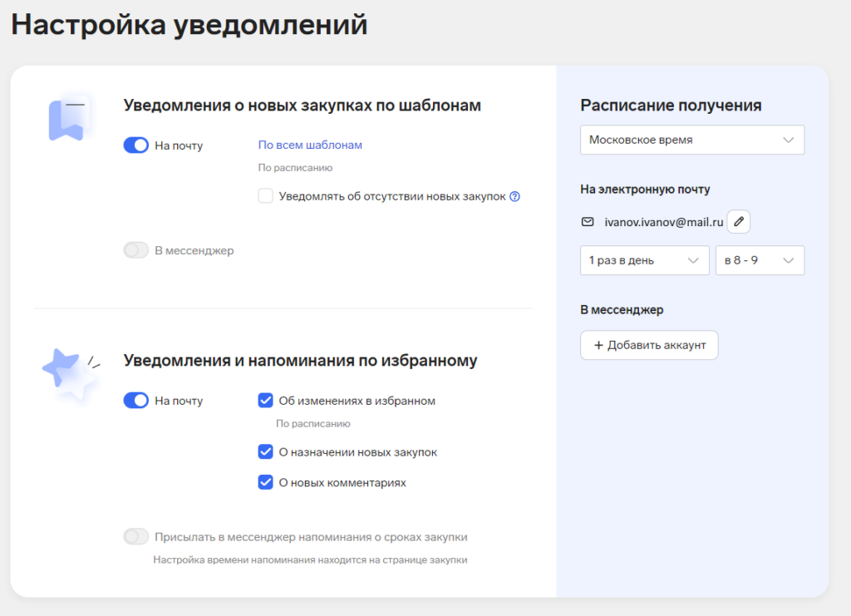Uncheck 'О новых комментариях' checkbox
Viewport: 851px width, 616px height.
coord(266,482)
